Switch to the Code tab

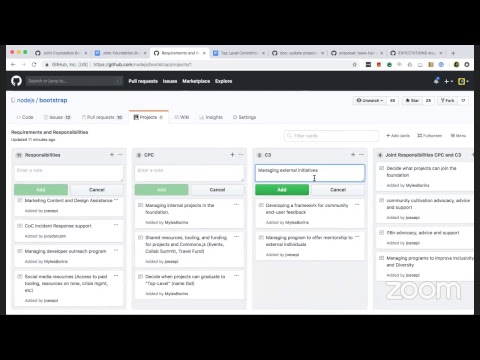pos(25,117)
